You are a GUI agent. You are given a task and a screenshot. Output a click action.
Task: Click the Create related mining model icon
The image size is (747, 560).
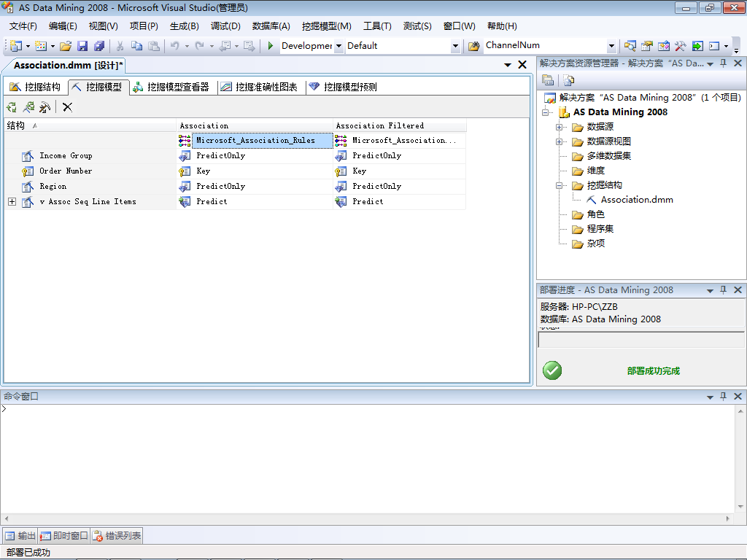(x=28, y=107)
